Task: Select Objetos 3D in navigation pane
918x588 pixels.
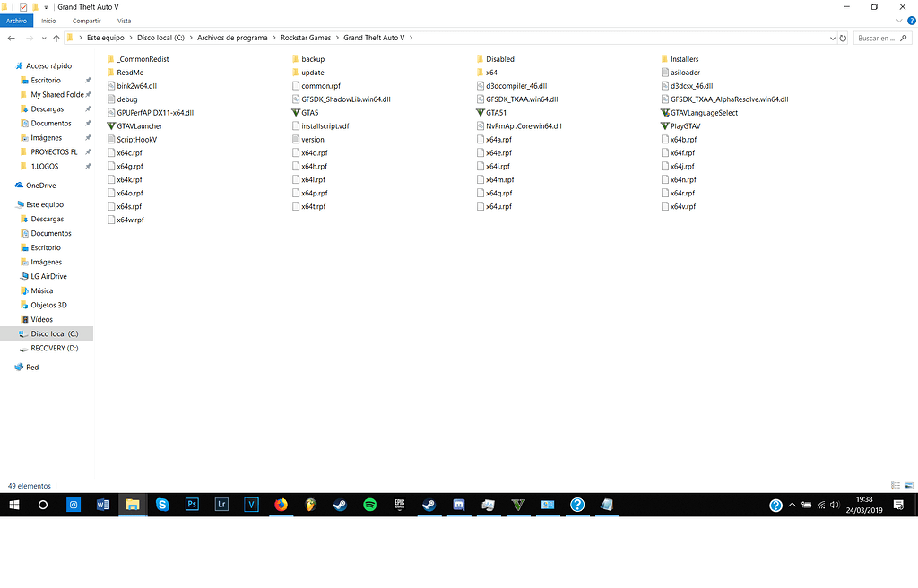Action: (x=48, y=305)
